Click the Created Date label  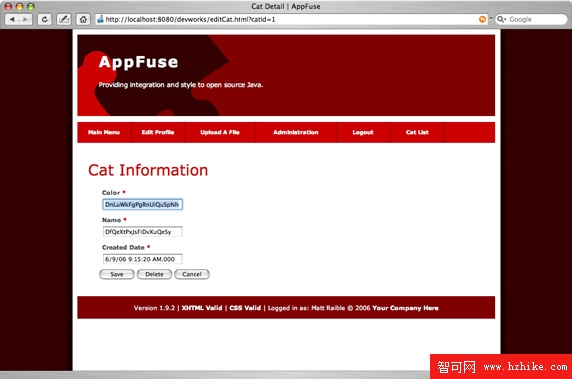point(123,247)
